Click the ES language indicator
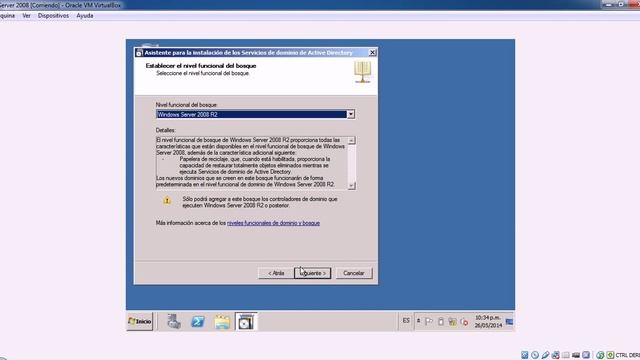 coord(406,321)
